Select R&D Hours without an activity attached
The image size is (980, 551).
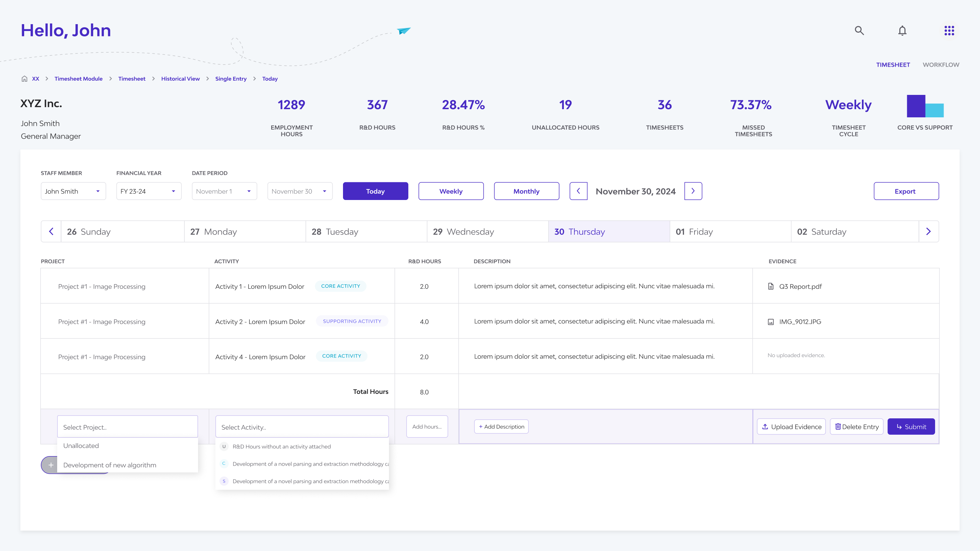point(302,447)
